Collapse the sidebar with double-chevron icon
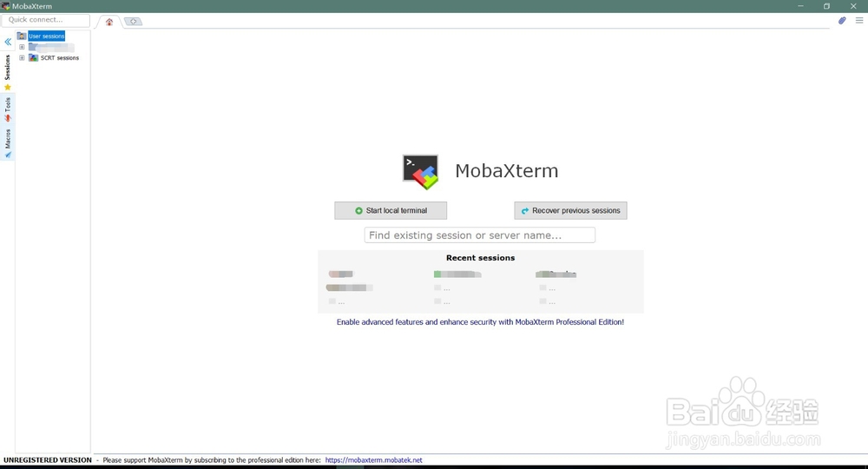 tap(8, 42)
